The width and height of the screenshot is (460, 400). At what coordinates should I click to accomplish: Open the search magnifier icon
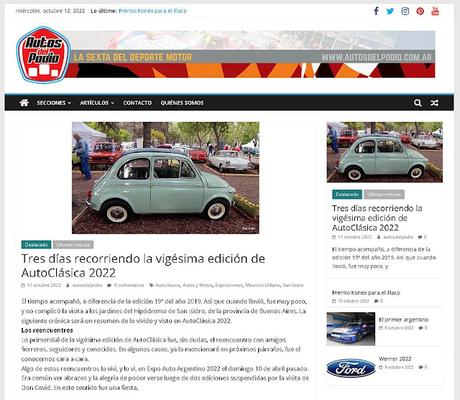tap(418, 103)
